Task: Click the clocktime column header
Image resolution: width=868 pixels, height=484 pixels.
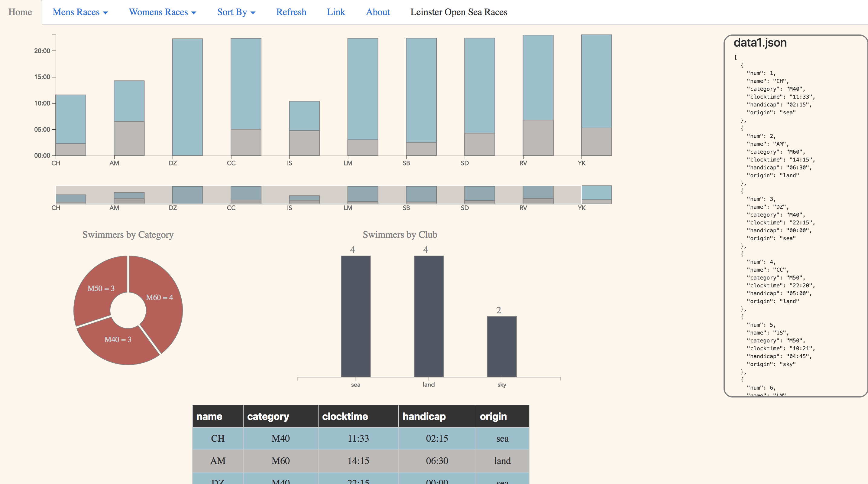Action: point(358,416)
